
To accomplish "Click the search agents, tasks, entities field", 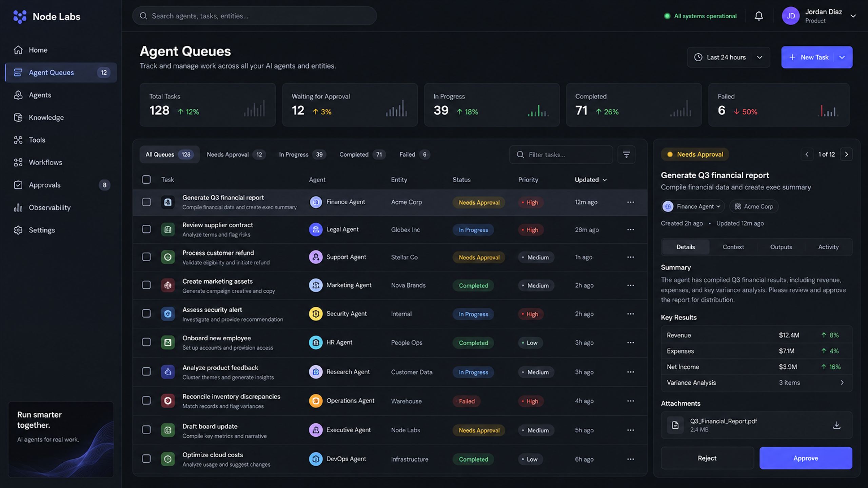I will tap(254, 16).
